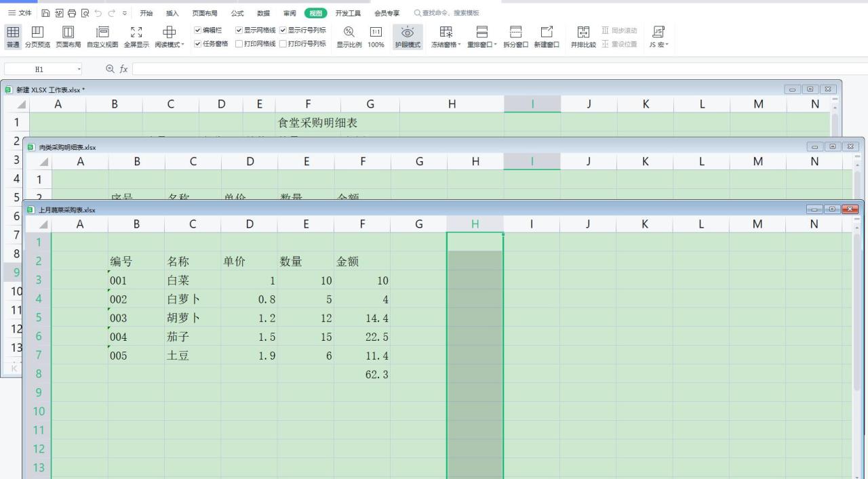
Task: Expand 重排窗口 dropdown arrow
Action: point(495,45)
